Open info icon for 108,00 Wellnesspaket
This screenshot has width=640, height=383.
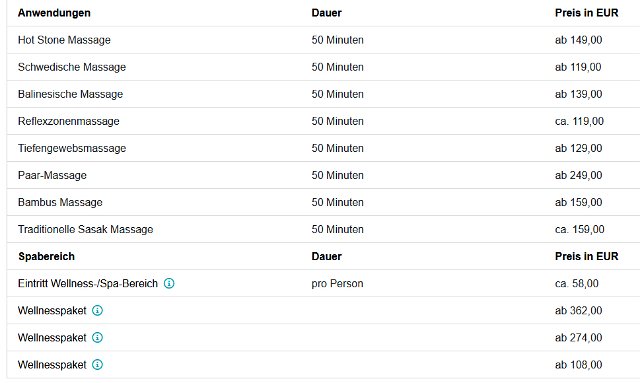pos(97,365)
